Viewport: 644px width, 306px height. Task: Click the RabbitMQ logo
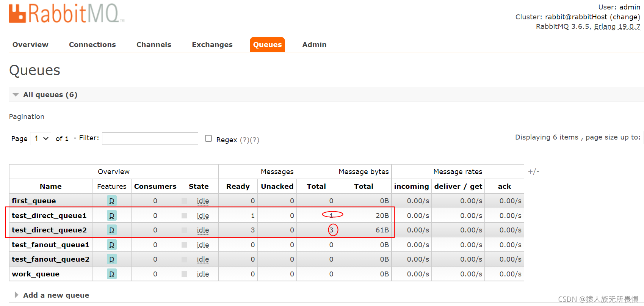pos(67,14)
